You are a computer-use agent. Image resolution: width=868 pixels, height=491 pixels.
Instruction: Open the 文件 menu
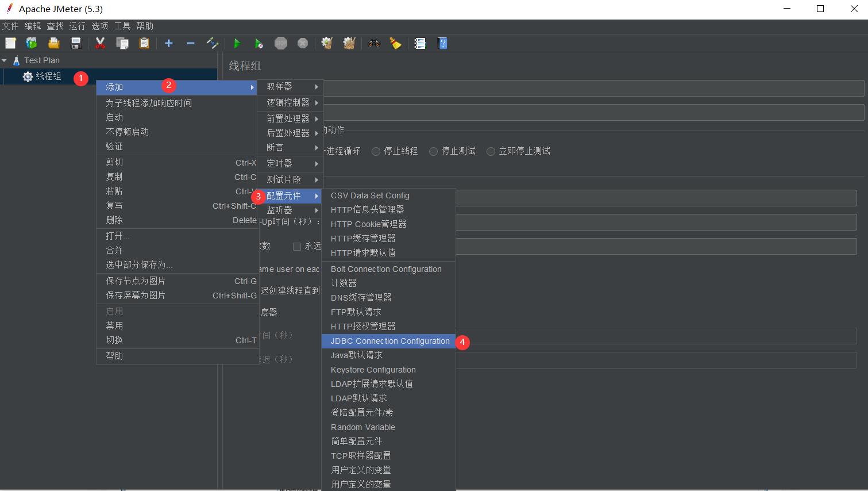(x=10, y=26)
